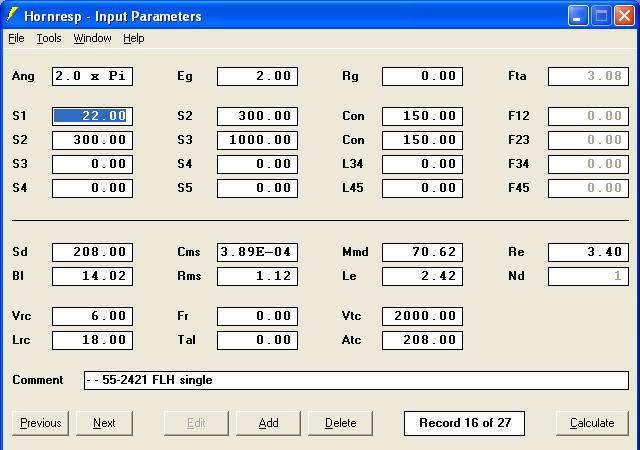Click the Le field with 2.42
640x450 pixels.
422,276
